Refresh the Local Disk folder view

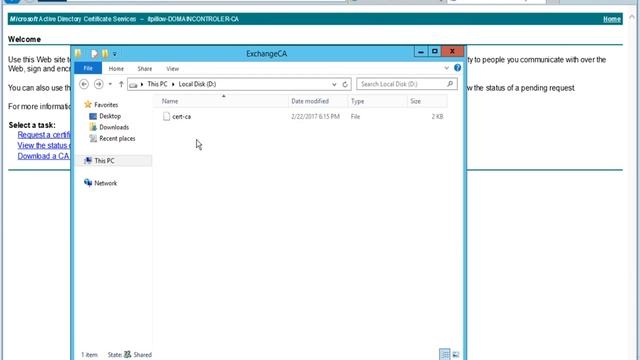click(345, 84)
